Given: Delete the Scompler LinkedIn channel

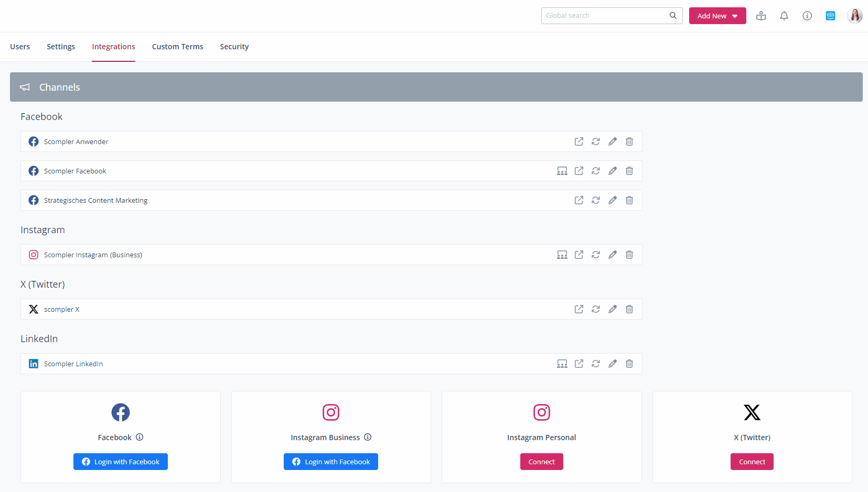Looking at the screenshot, I should point(629,364).
